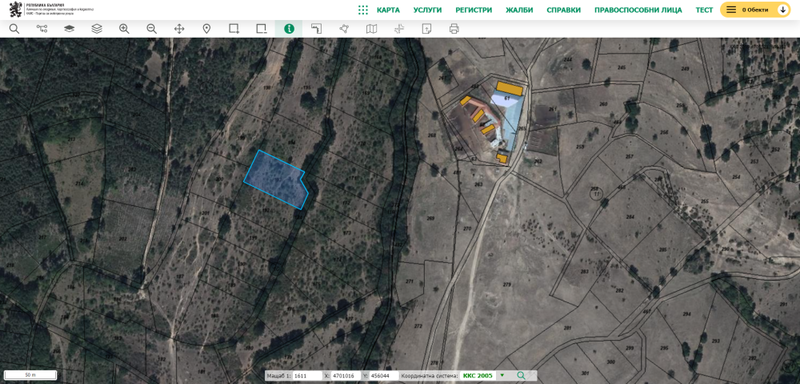This screenshot has width=800, height=384.
Task: Select the remove-from-selection rectangle tool
Action: pyautogui.click(x=262, y=29)
